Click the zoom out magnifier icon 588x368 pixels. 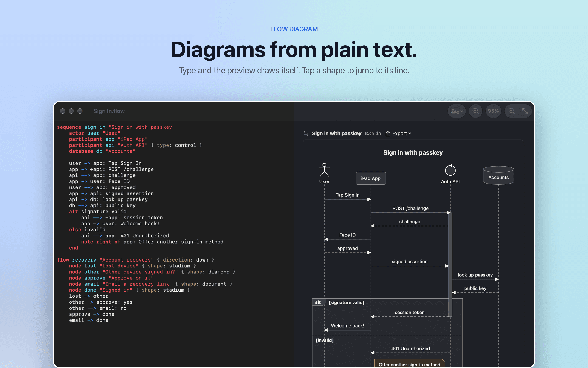[x=475, y=111]
